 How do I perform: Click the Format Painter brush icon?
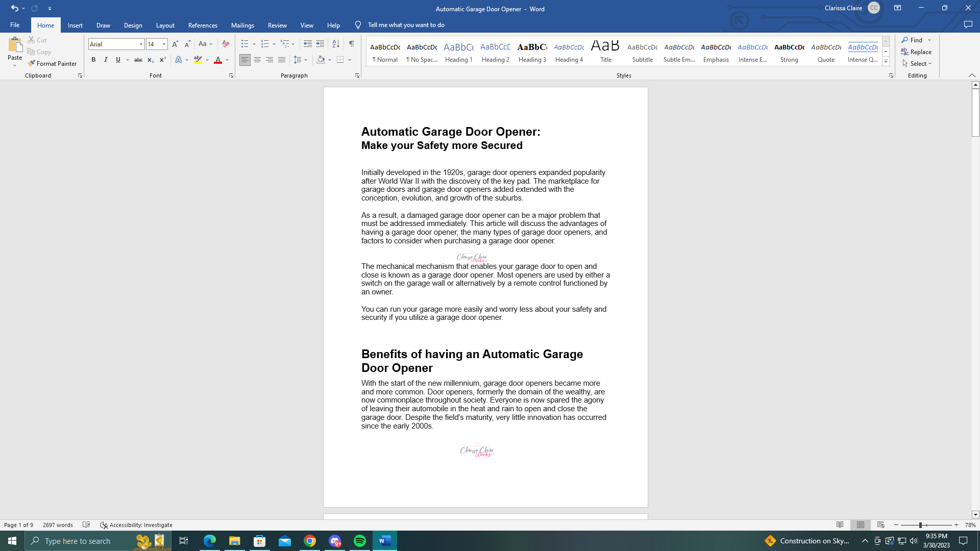point(32,64)
